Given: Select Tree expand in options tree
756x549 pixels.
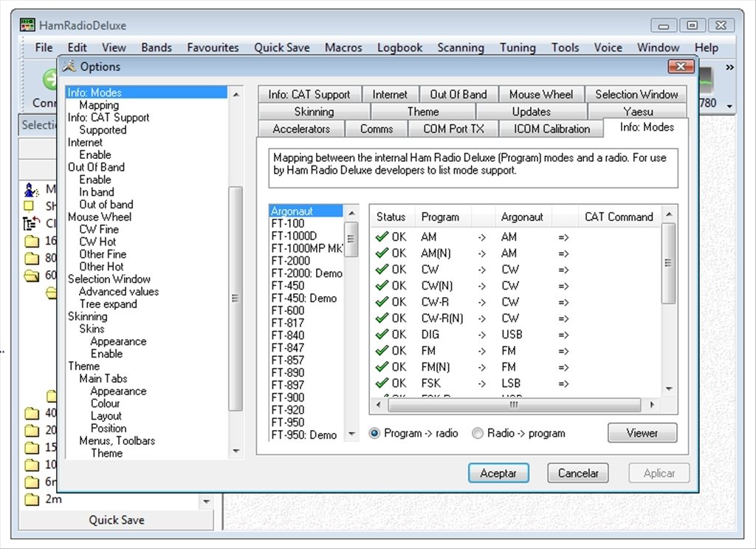Looking at the screenshot, I should tap(108, 304).
